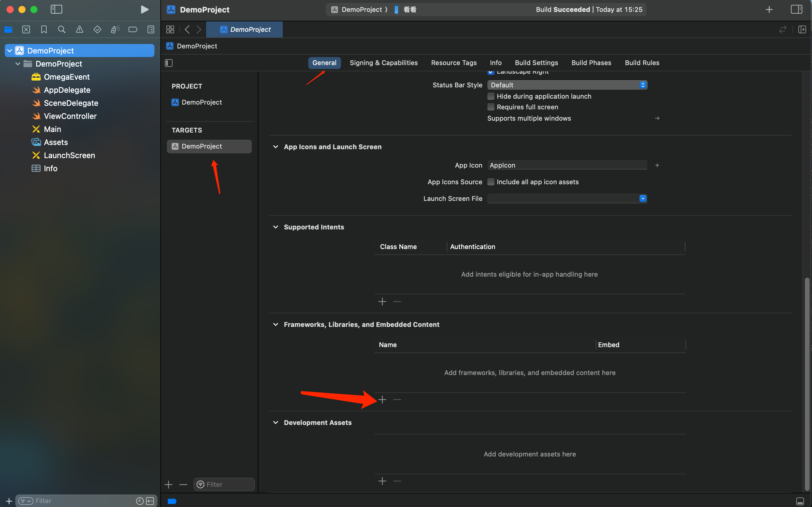This screenshot has width=812, height=507.
Task: Toggle the debug area at bottom right
Action: click(x=800, y=501)
